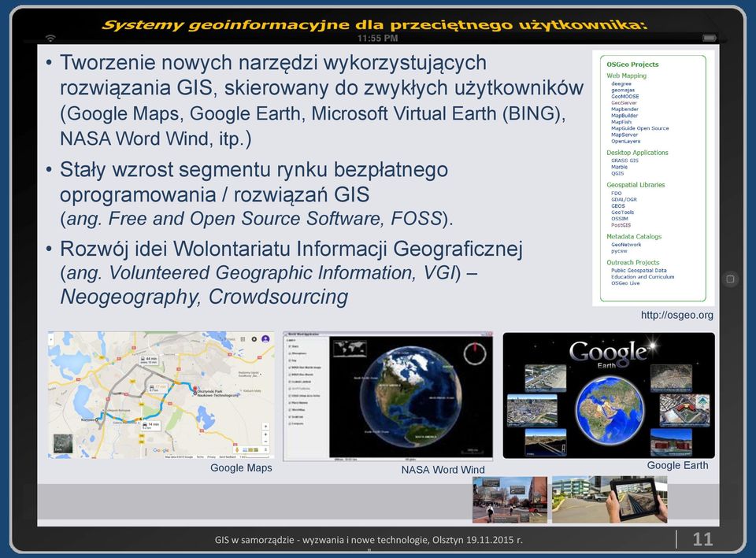Tap the tablet home button
Image resolution: width=756 pixels, height=558 pixels.
pos(730,279)
